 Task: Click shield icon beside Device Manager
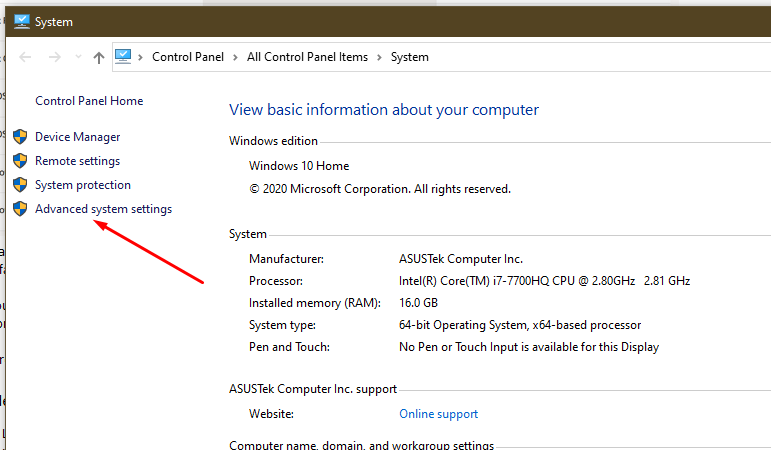[x=20, y=136]
